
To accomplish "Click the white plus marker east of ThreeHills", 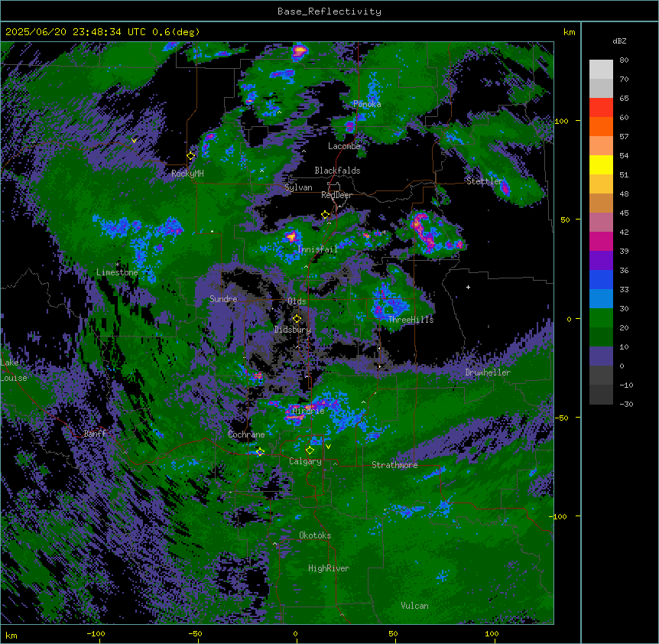I will click(x=468, y=287).
